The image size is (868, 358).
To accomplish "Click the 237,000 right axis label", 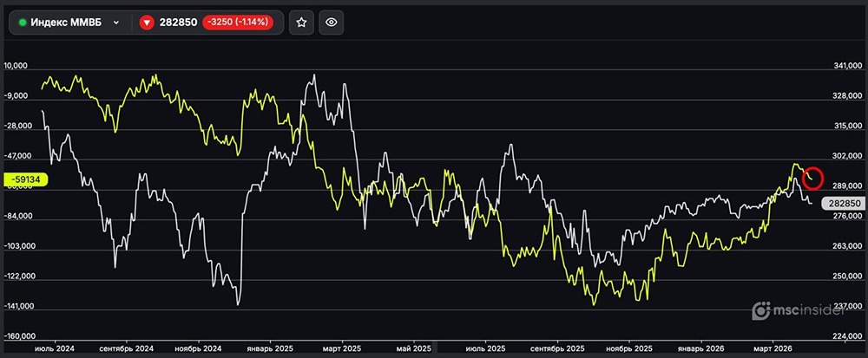I will [x=847, y=307].
